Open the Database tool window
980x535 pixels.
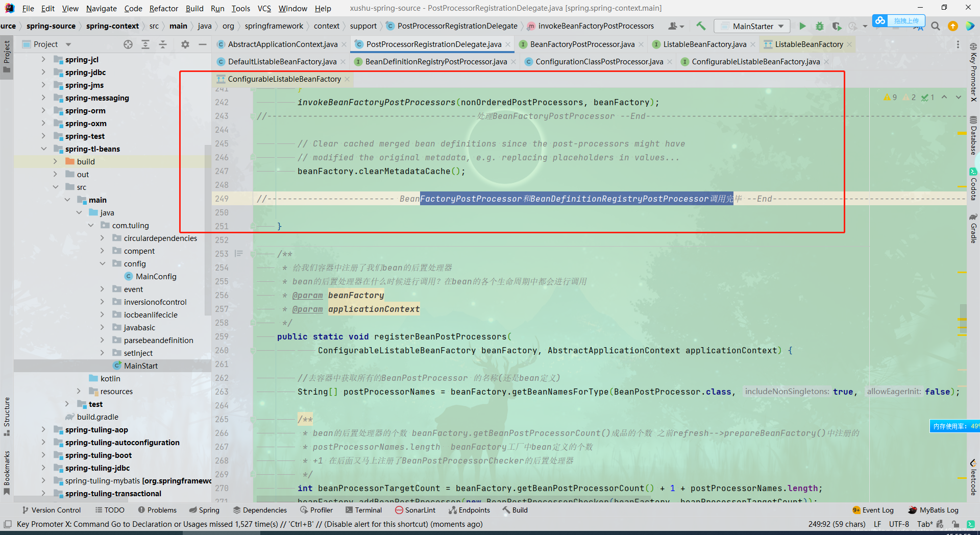(973, 136)
